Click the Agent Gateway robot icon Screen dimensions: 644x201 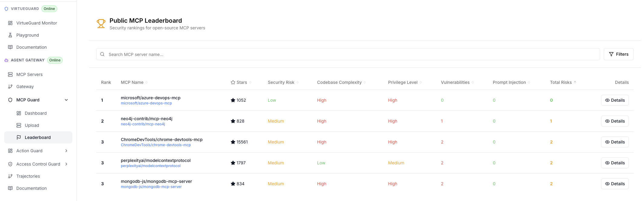6,60
